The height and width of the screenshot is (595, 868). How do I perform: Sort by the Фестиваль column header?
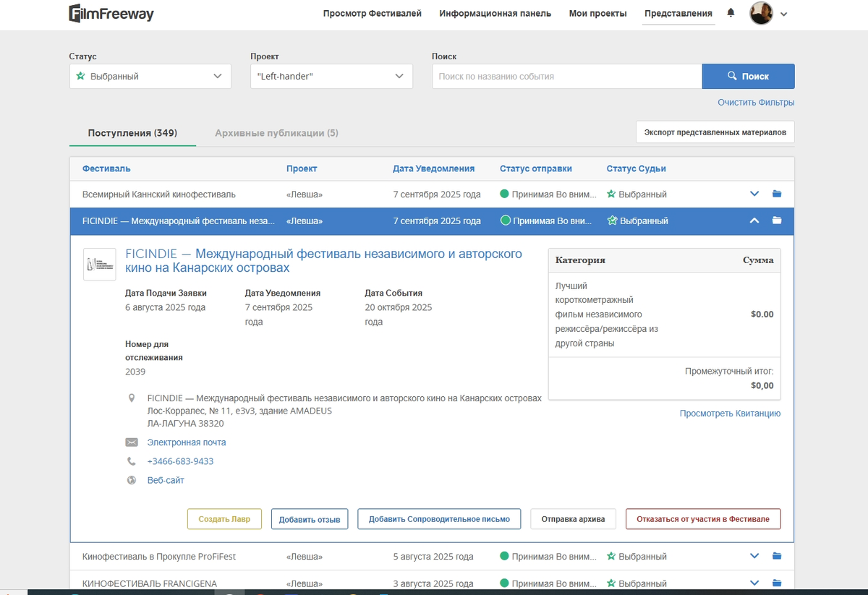[x=106, y=168]
